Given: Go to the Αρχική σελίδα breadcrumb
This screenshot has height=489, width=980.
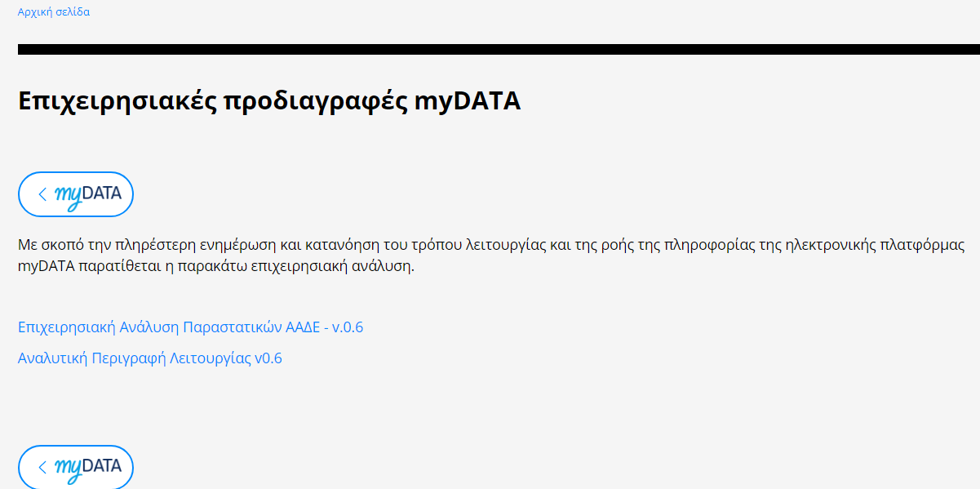Looking at the screenshot, I should coord(54,12).
